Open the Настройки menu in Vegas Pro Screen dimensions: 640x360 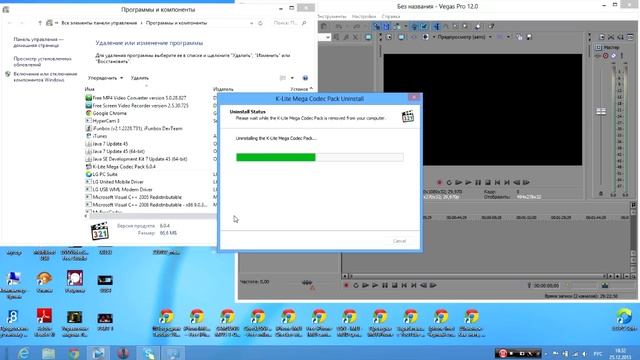coord(364,17)
